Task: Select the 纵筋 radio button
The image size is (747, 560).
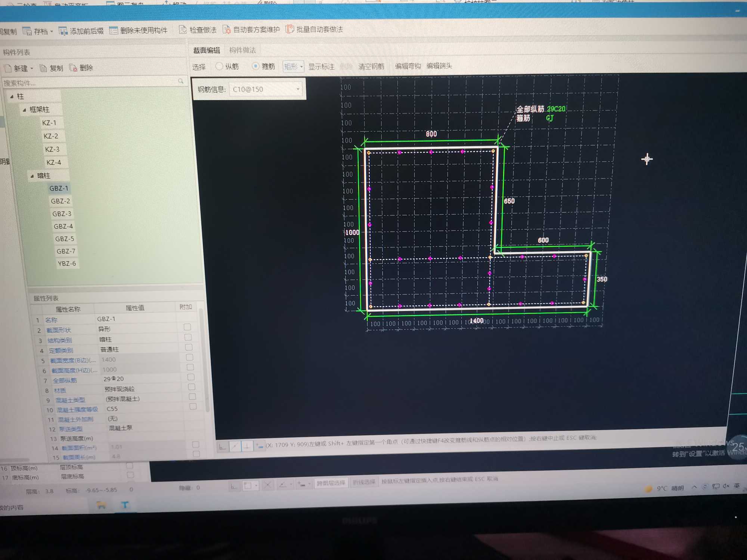Action: (x=219, y=66)
